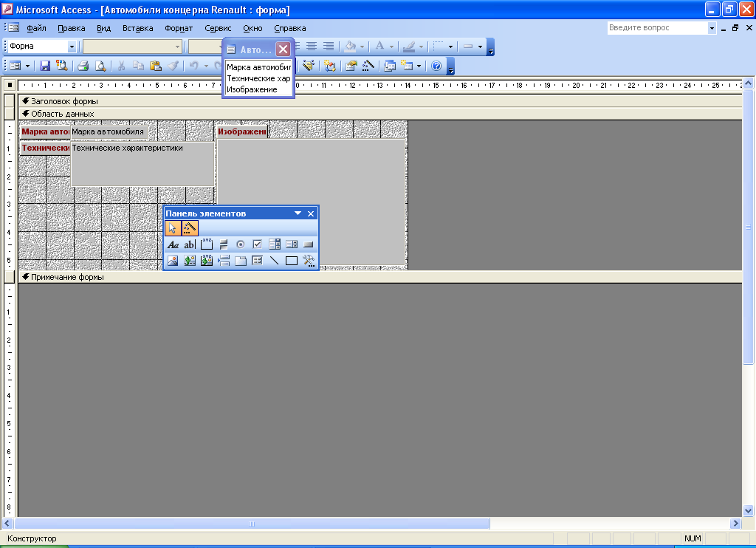756x548 pixels.
Task: Toggle Center alignment in formatting toolbar
Action: [x=312, y=47]
